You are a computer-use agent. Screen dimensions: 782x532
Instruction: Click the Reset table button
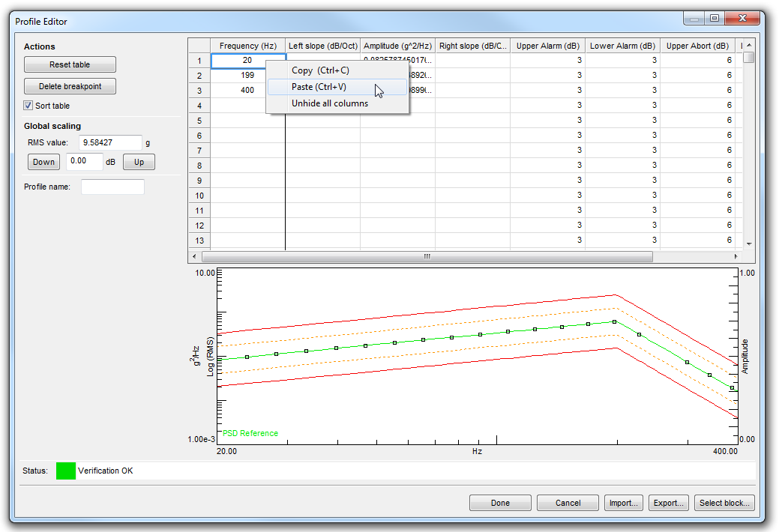[x=70, y=65]
